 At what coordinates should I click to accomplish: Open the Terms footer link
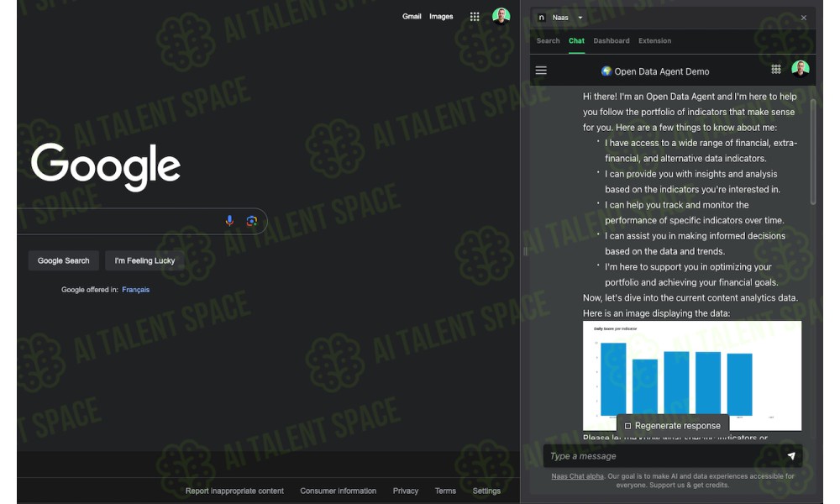445,491
